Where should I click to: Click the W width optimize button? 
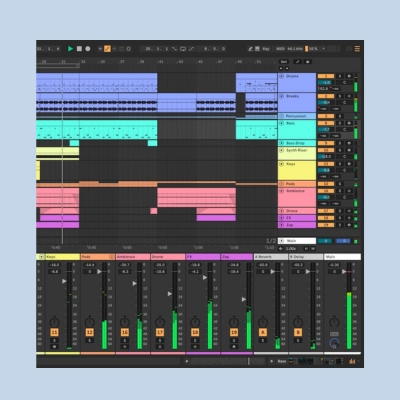[313, 249]
